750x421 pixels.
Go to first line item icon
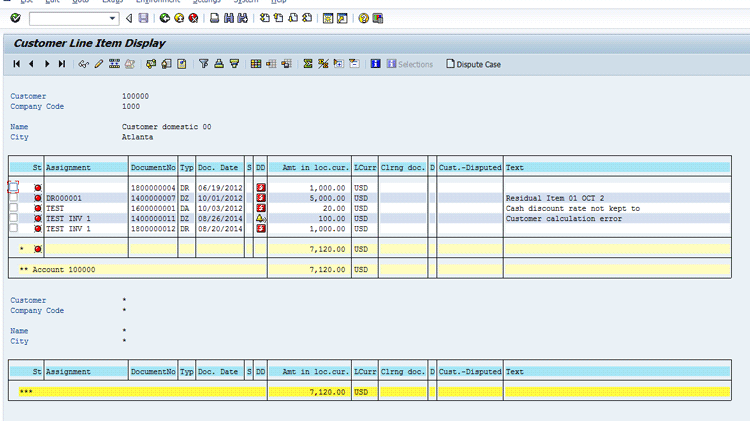click(17, 64)
